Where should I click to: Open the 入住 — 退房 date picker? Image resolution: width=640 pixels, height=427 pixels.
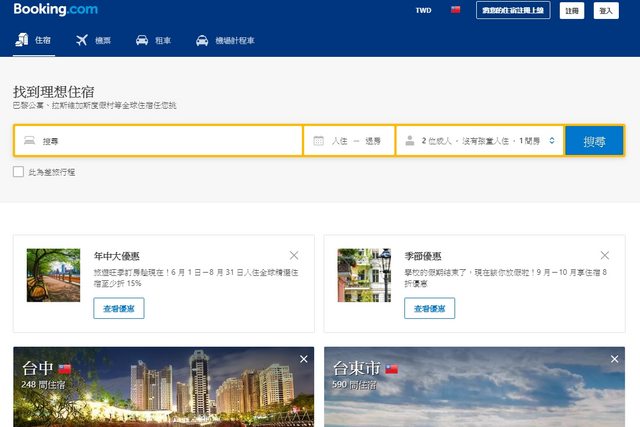(x=356, y=141)
